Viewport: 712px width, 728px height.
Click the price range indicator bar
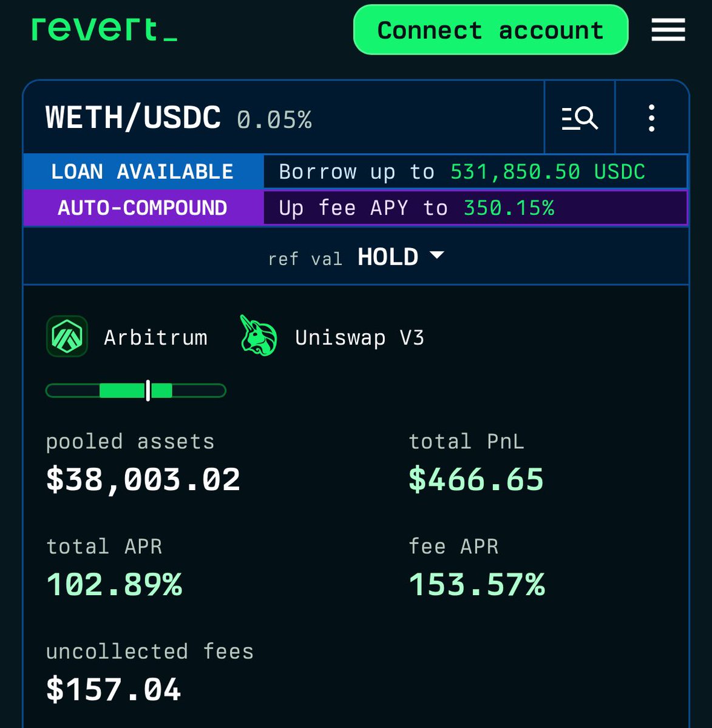coord(136,391)
